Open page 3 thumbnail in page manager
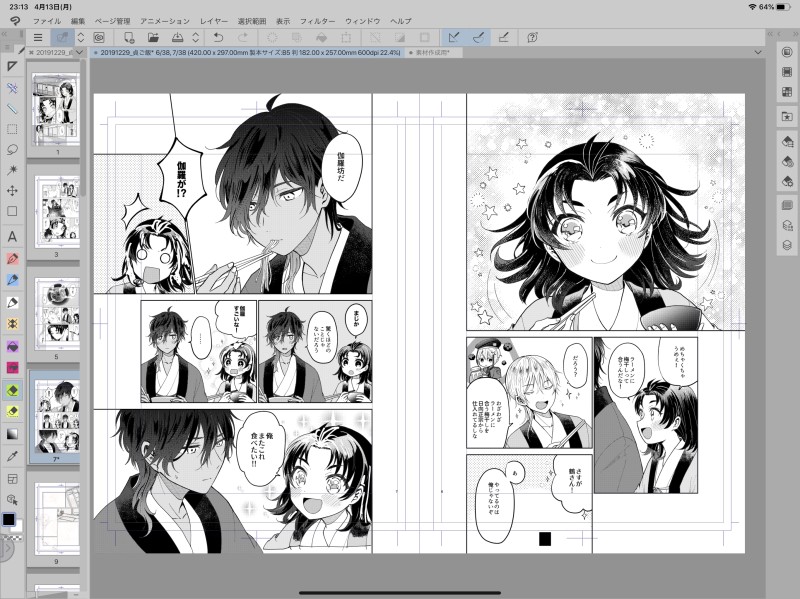 pos(57,211)
